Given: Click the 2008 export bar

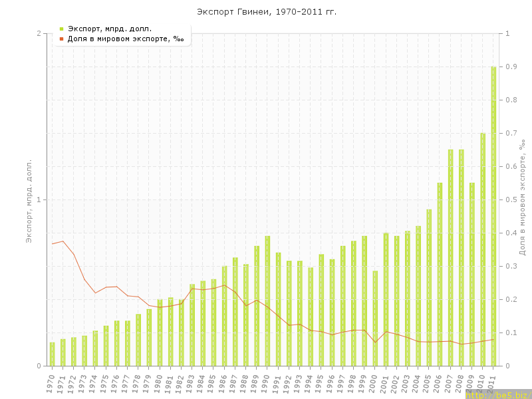Looking at the screenshot, I should (x=461, y=258).
